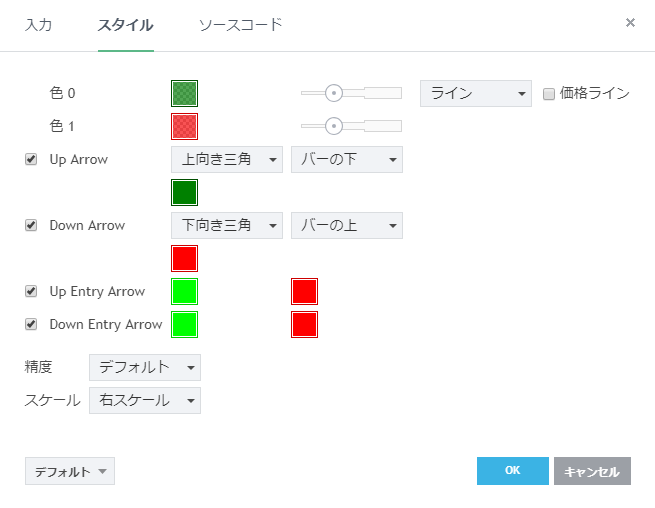Open the 色 1 red color swatch
This screenshot has height=508, width=655.
pyautogui.click(x=185, y=126)
